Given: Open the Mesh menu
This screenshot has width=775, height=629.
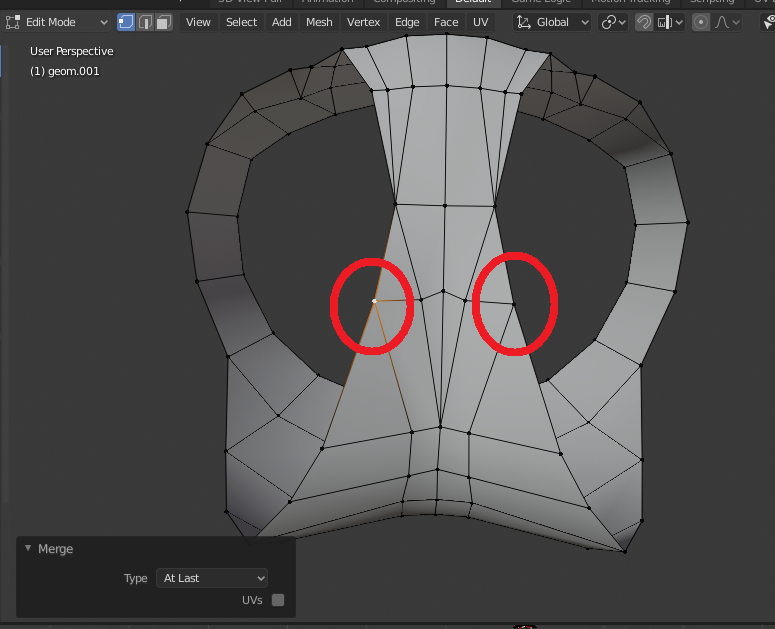Looking at the screenshot, I should (319, 22).
